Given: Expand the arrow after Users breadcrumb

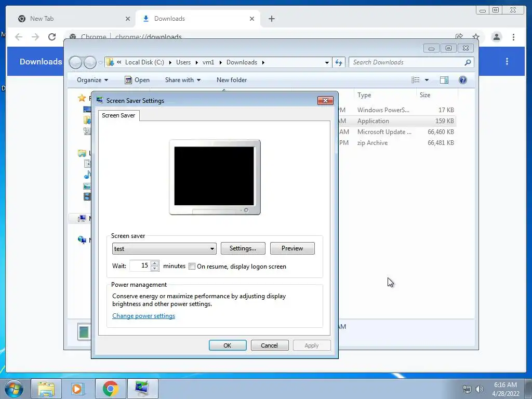Looking at the screenshot, I should click(196, 62).
